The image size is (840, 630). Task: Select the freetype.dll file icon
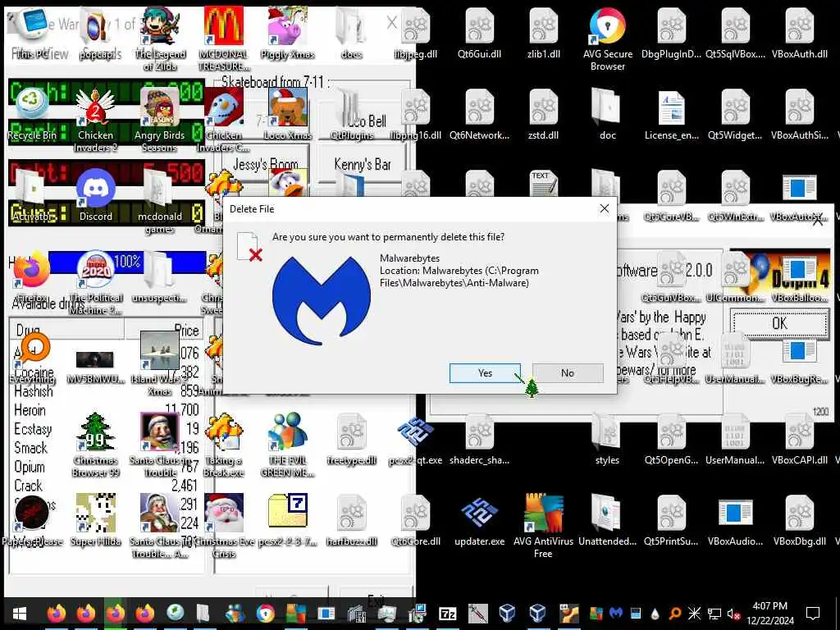coord(352,440)
